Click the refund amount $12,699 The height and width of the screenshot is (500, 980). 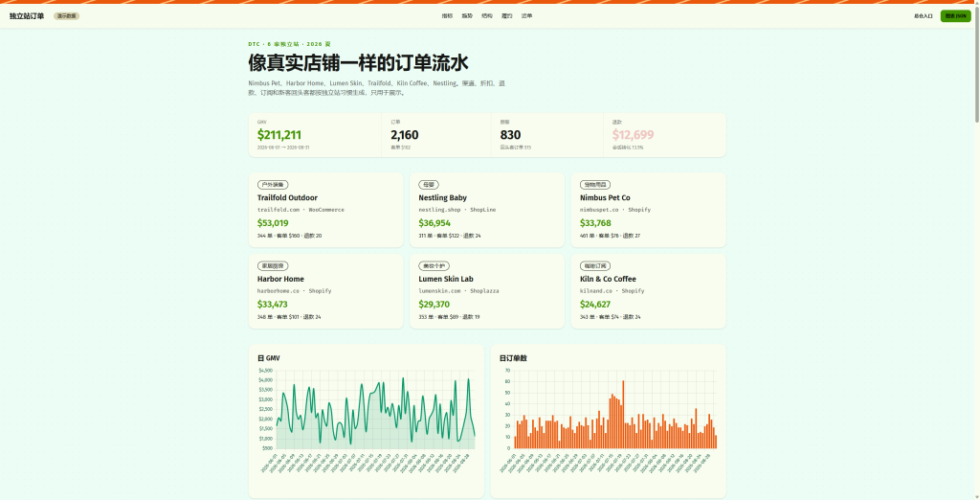click(634, 134)
